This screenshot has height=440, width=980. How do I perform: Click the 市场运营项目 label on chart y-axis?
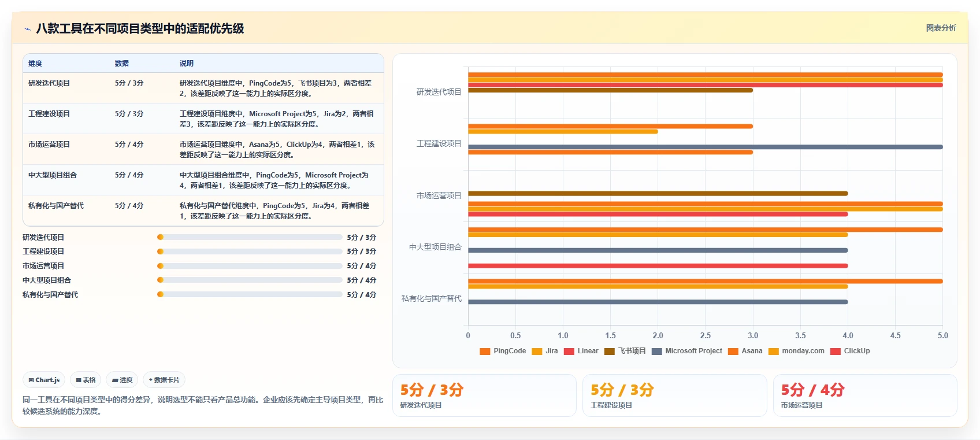(x=439, y=195)
